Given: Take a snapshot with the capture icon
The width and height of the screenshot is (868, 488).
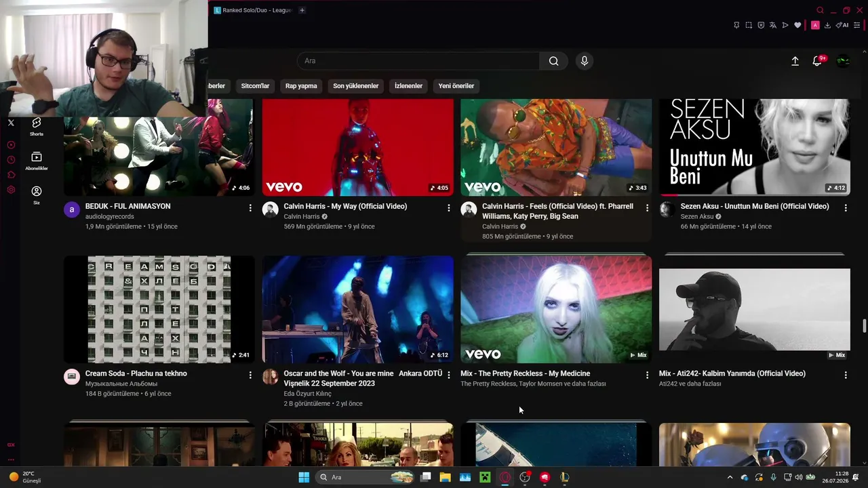Looking at the screenshot, I should pyautogui.click(x=749, y=25).
